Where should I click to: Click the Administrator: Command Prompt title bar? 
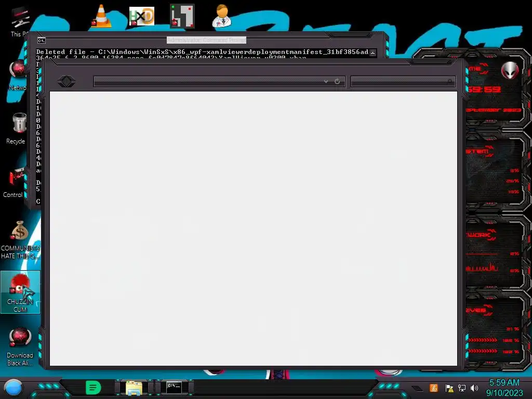click(x=206, y=40)
